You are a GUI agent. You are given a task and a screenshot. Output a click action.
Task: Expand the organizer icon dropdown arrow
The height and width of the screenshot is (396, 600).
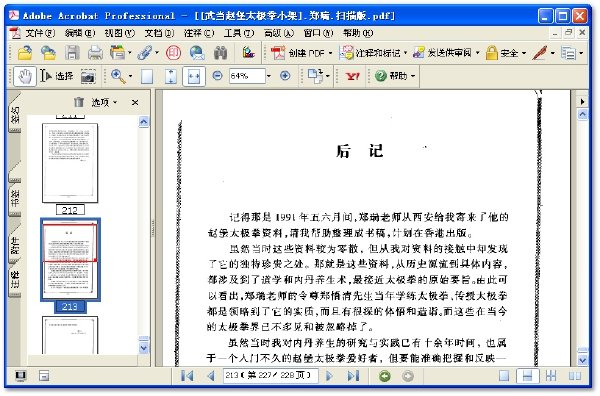pyautogui.click(x=129, y=52)
